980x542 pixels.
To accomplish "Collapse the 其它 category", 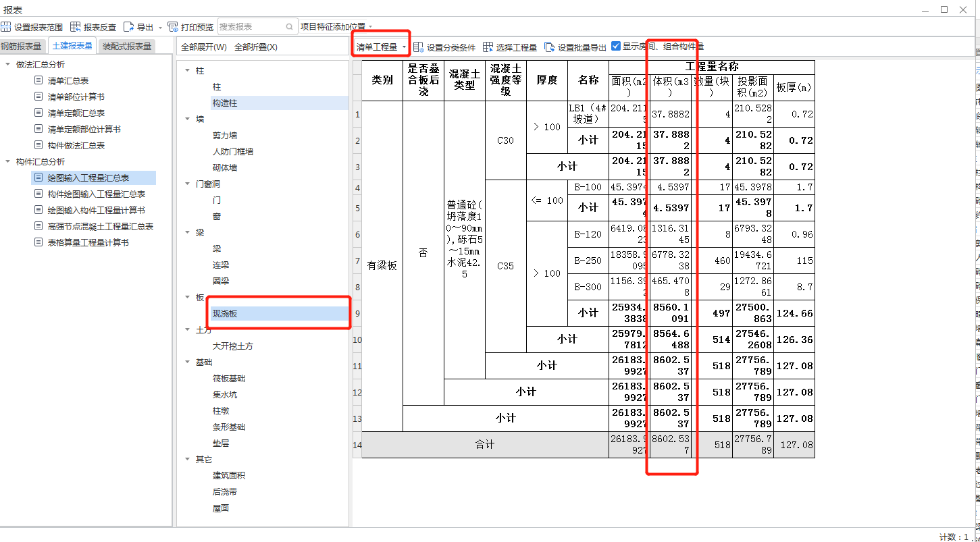I will pyautogui.click(x=187, y=459).
